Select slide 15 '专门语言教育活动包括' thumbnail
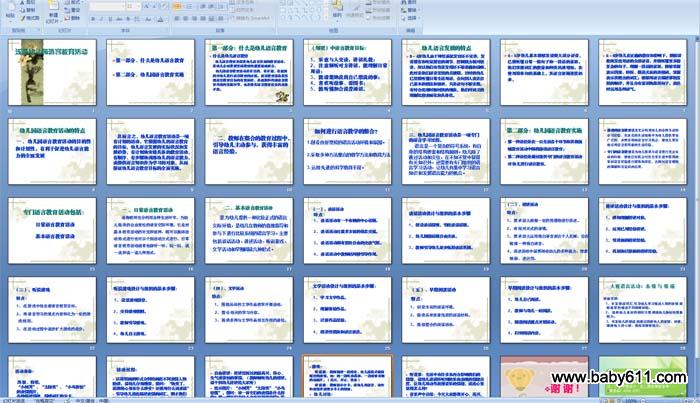The image size is (700, 403). click(52, 231)
